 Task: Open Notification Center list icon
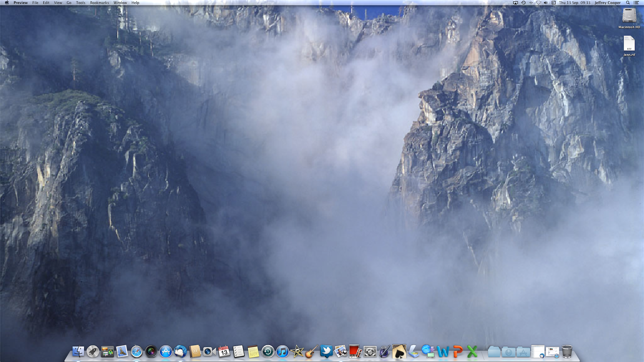pos(636,3)
